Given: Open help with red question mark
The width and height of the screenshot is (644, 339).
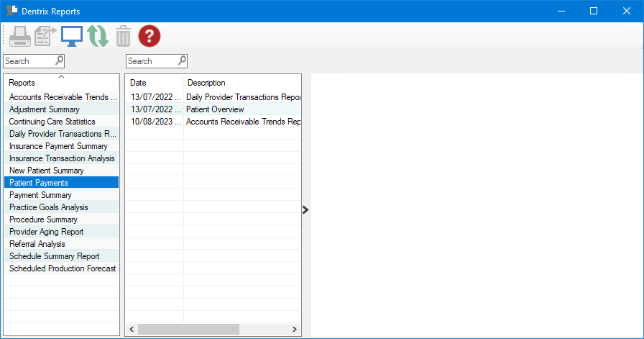Looking at the screenshot, I should [149, 36].
